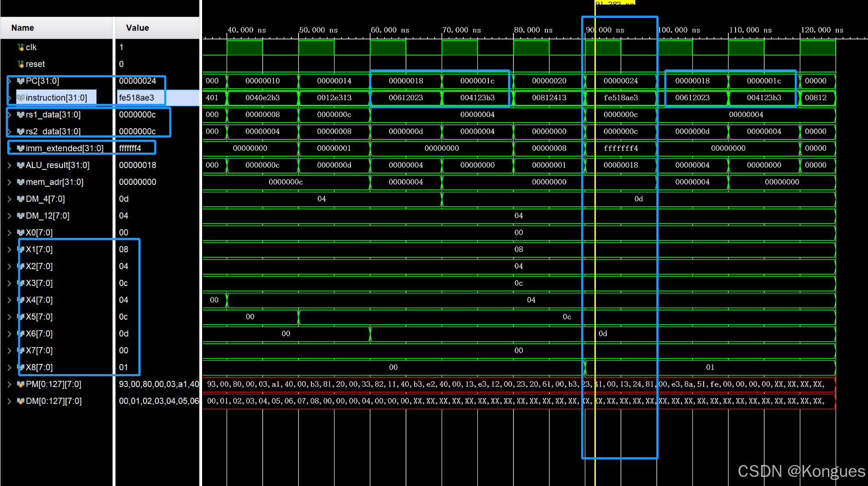Click the instruction value fe518ae3
The image size is (868, 486).
[137, 97]
